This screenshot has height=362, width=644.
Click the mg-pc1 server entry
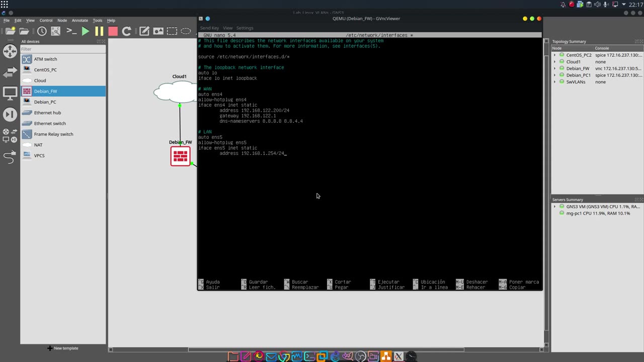point(598,213)
